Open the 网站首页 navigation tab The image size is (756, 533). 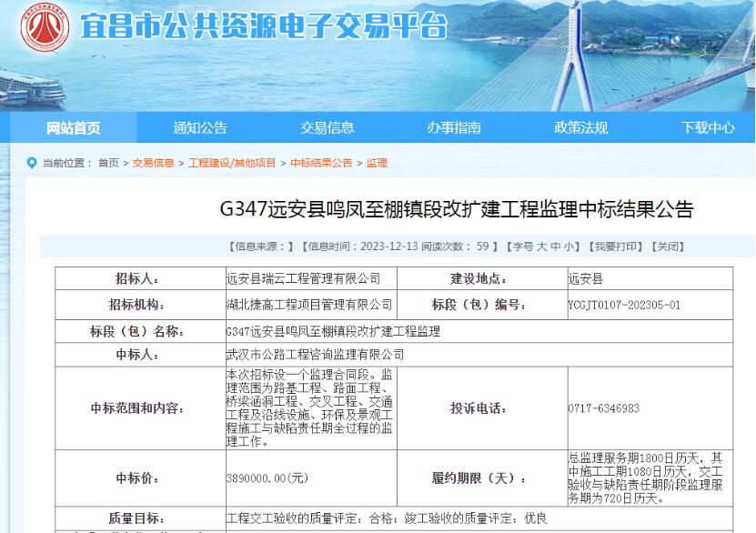[x=74, y=127]
